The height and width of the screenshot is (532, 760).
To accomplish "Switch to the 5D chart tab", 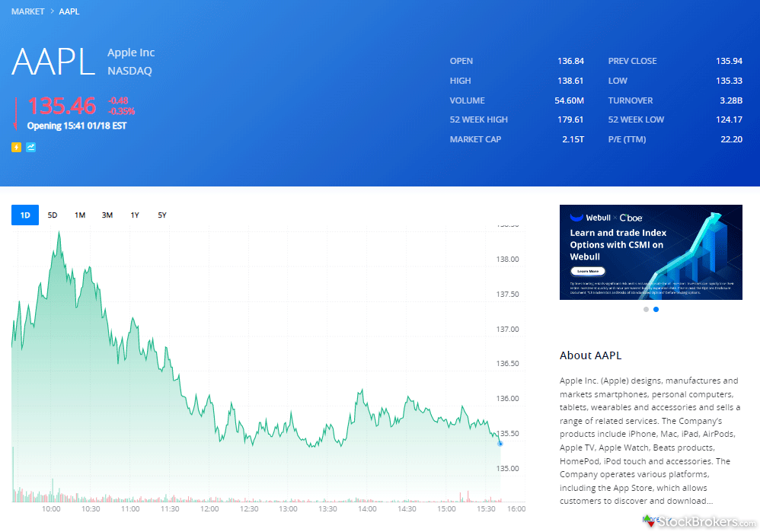I will pyautogui.click(x=53, y=215).
